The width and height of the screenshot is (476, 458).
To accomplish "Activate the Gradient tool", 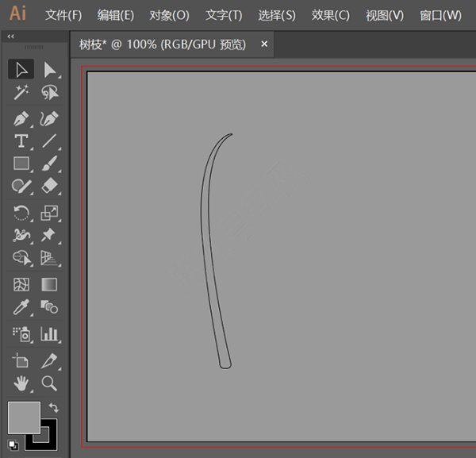I will (49, 285).
